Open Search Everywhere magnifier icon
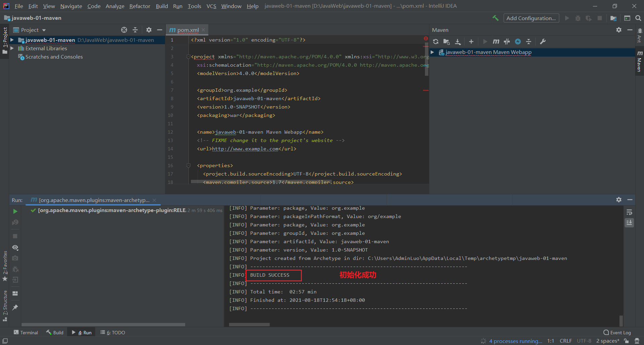Viewport: 644px width, 345px height. pyautogui.click(x=638, y=18)
